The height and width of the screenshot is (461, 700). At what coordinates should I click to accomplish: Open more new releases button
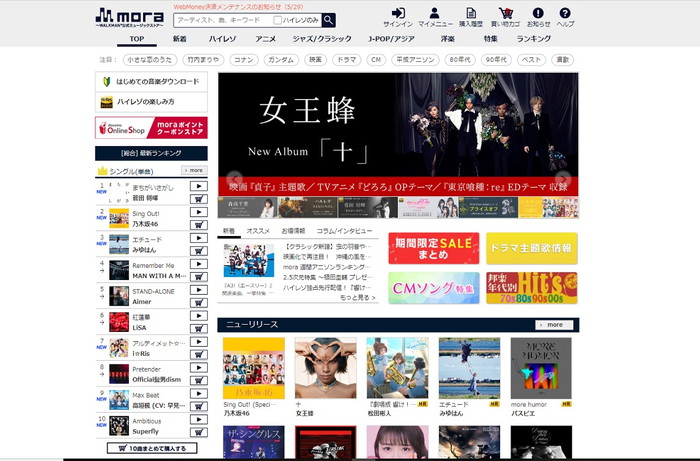point(554,325)
